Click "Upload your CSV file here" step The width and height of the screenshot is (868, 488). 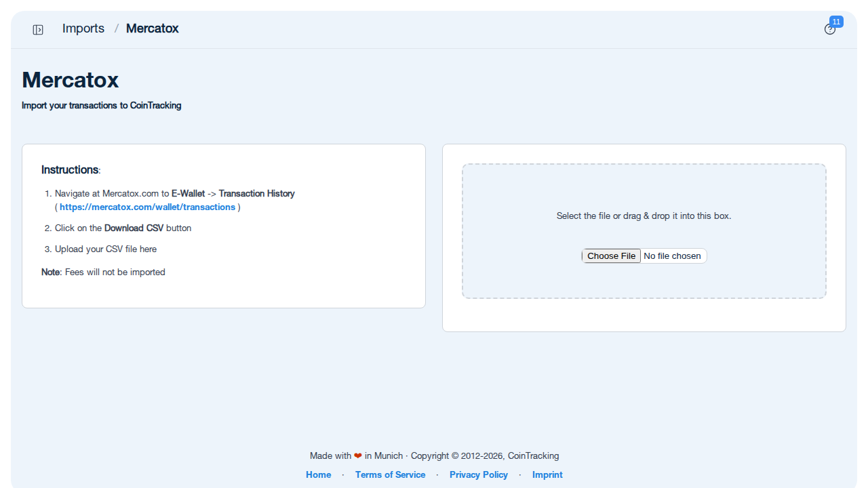point(106,249)
